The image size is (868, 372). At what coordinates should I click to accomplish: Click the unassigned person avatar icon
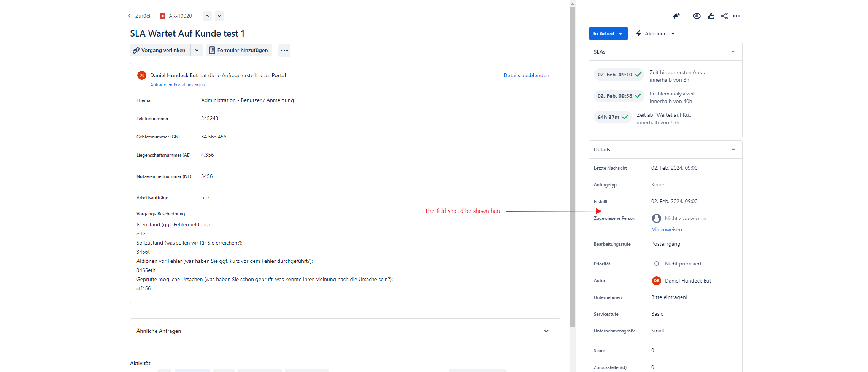[x=657, y=218]
